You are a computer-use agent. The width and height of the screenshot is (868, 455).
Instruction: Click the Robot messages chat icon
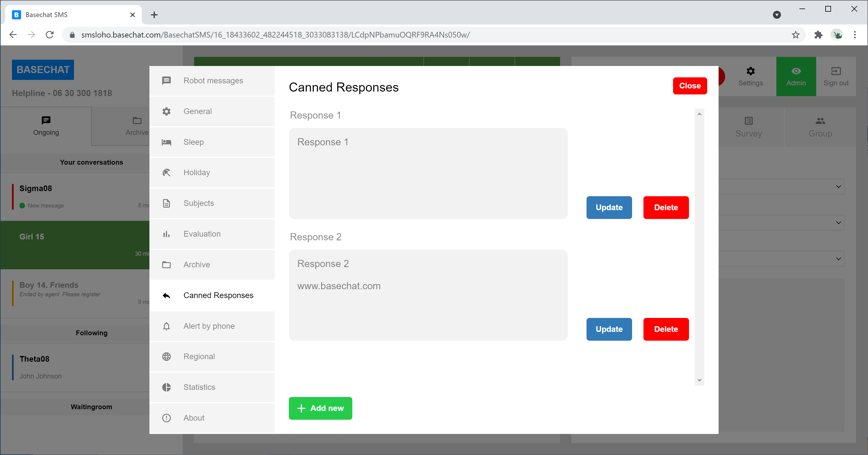[x=166, y=80]
